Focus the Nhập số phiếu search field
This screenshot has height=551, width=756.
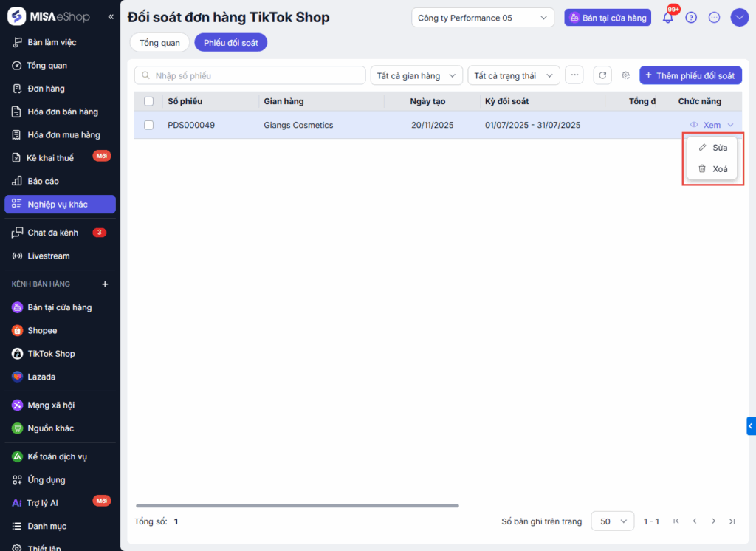(x=250, y=75)
